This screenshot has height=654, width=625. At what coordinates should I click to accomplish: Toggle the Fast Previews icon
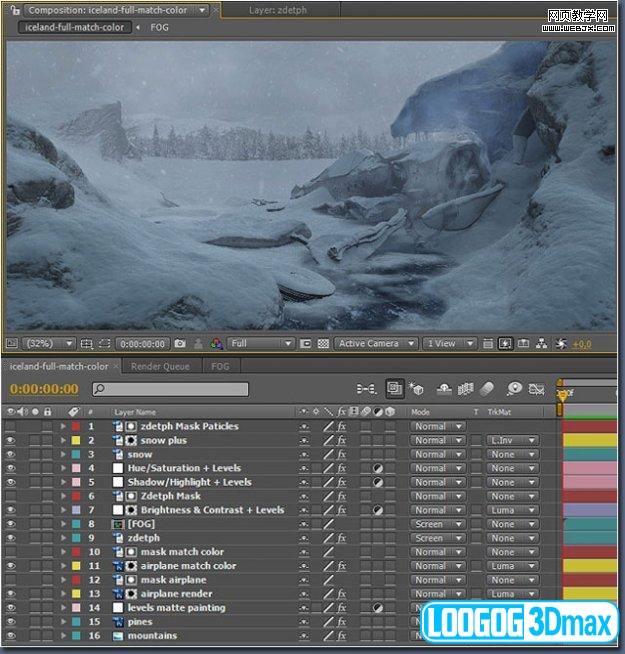[x=505, y=344]
